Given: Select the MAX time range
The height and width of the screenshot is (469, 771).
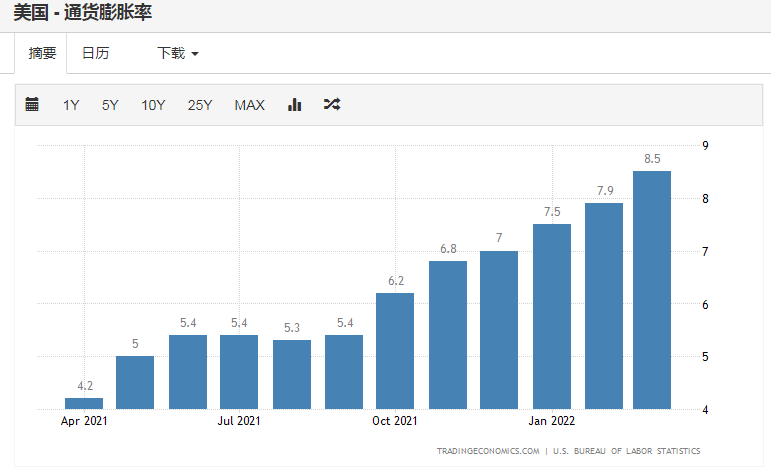Looking at the screenshot, I should 249,105.
